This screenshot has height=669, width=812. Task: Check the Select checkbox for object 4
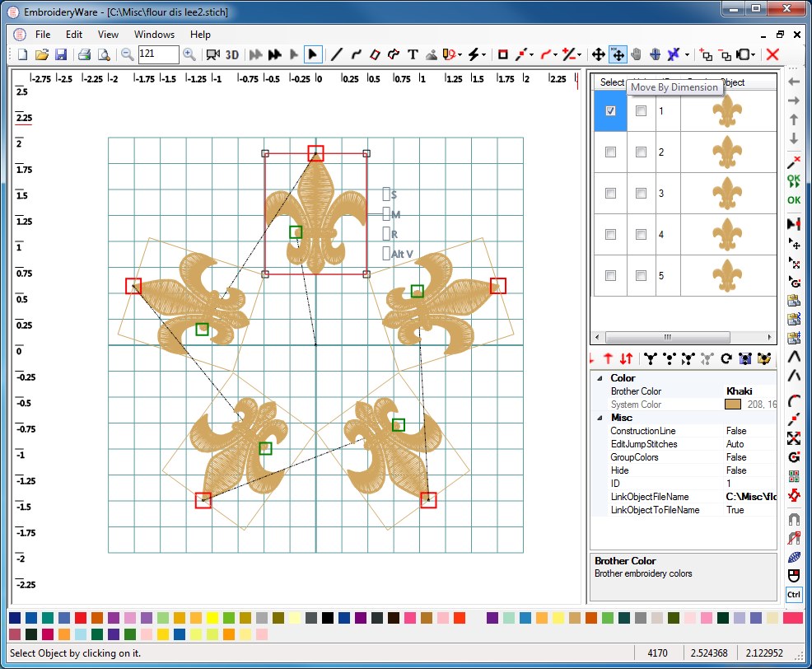pyautogui.click(x=610, y=234)
